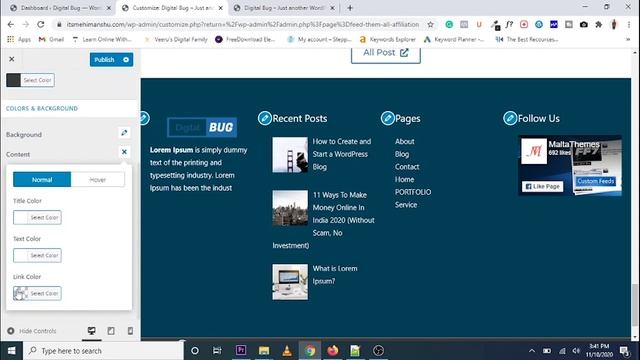Image resolution: width=640 pixels, height=360 pixels.
Task: Click Hide Controls
Action: (32, 331)
